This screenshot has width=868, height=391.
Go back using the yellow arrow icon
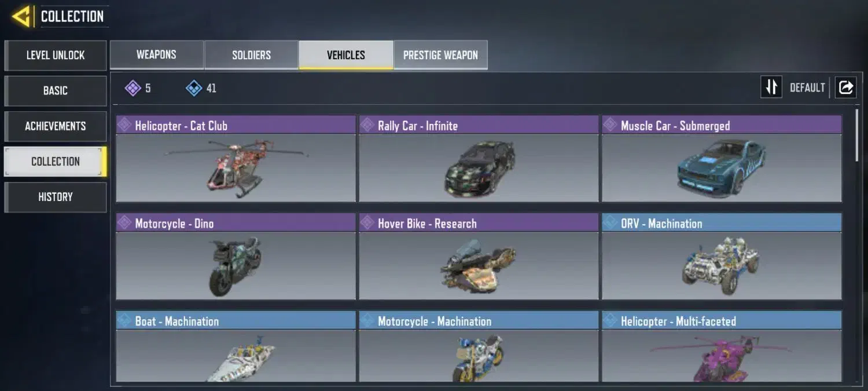(21, 16)
